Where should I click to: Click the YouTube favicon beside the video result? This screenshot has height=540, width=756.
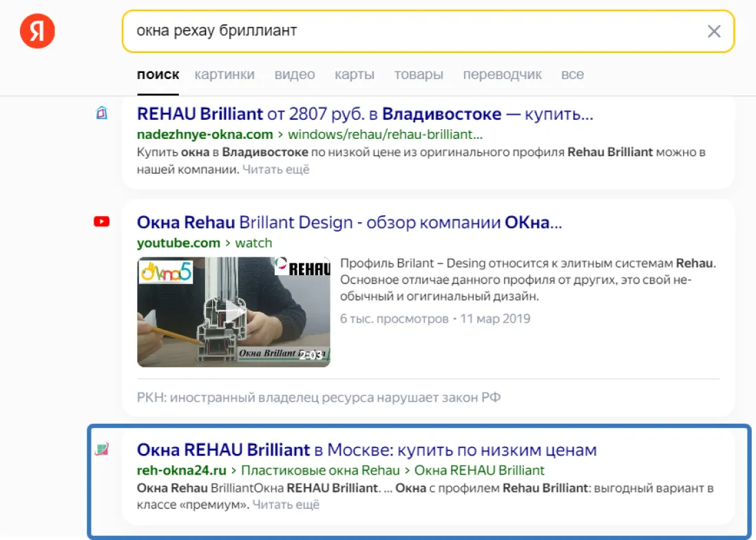pos(101,221)
